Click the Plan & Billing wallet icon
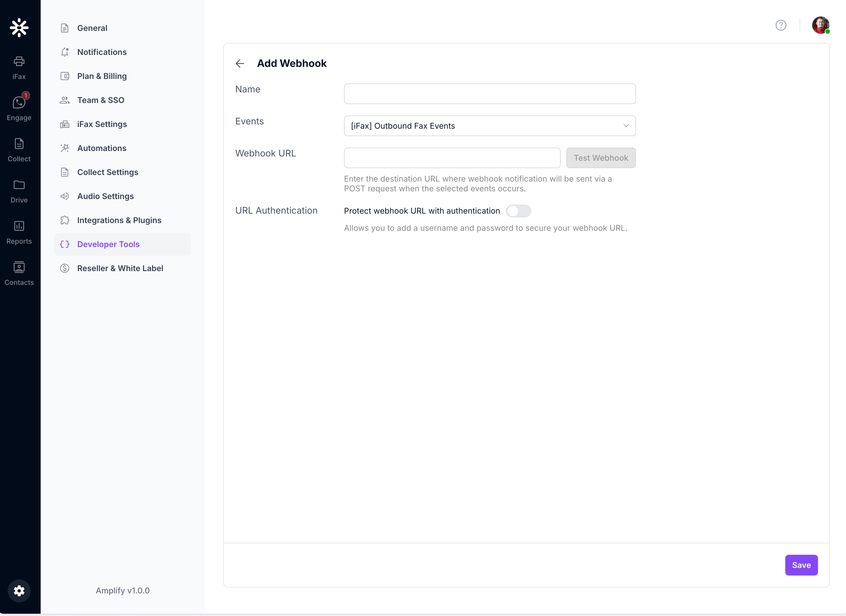The width and height of the screenshot is (846, 616). pos(65,76)
